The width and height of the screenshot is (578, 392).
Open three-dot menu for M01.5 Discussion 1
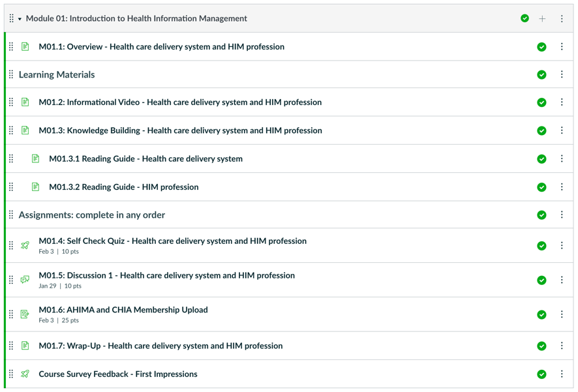click(562, 280)
